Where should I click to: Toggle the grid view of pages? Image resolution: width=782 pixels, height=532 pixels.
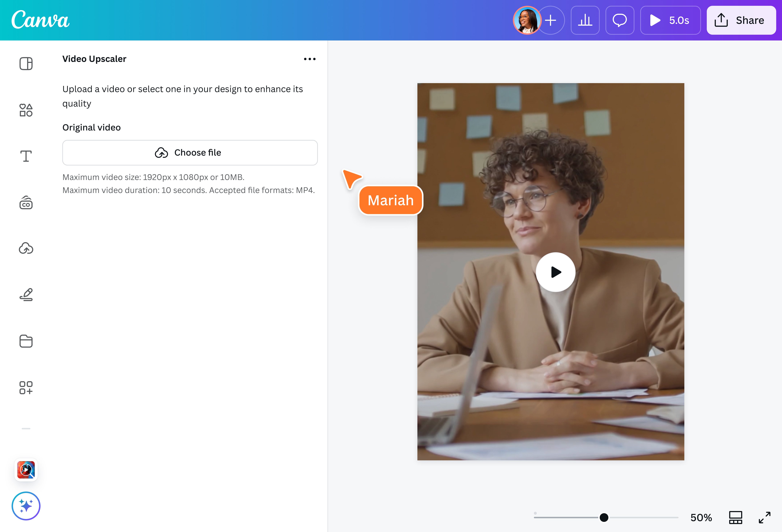click(x=735, y=518)
